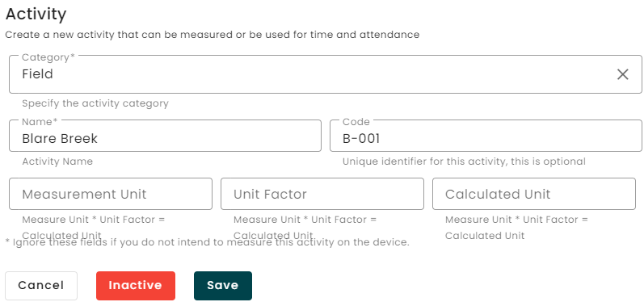
Task: Focus the Code field showing B-001
Action: [x=486, y=136]
